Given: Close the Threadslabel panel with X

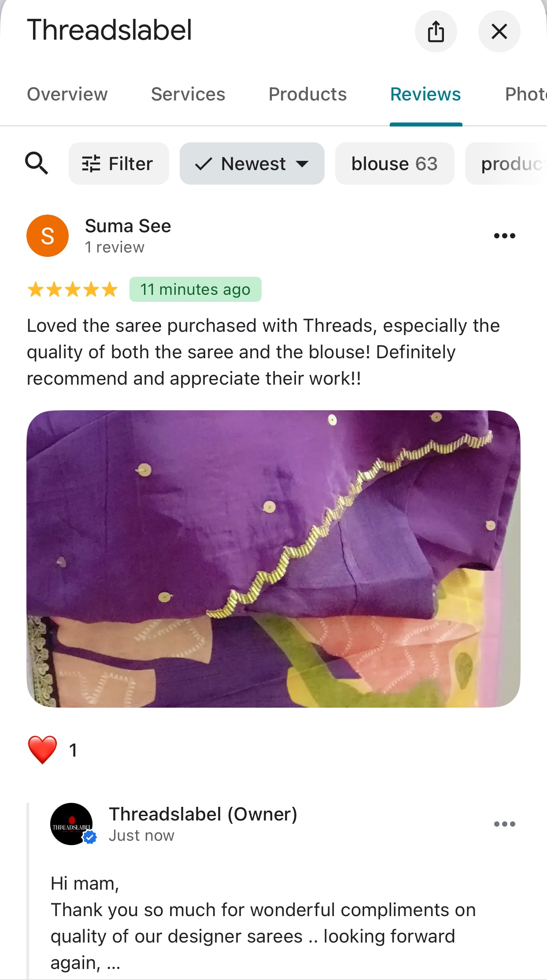Looking at the screenshot, I should point(499,31).
